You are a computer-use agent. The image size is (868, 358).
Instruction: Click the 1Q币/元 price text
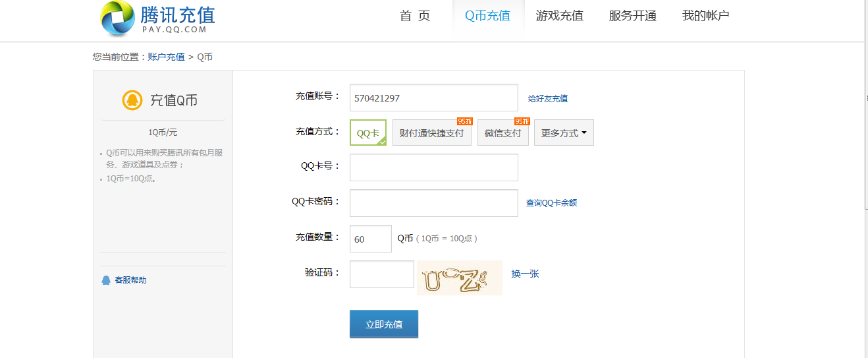(x=163, y=133)
